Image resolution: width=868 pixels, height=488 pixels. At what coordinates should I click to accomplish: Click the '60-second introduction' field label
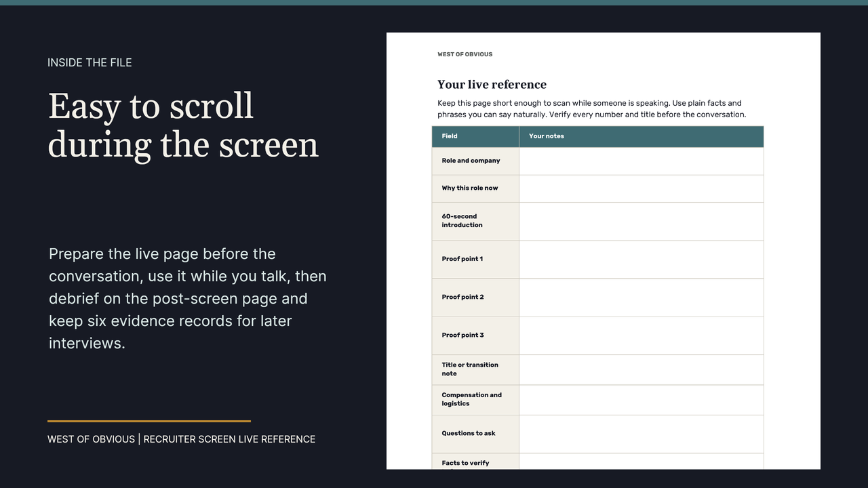[462, 221]
